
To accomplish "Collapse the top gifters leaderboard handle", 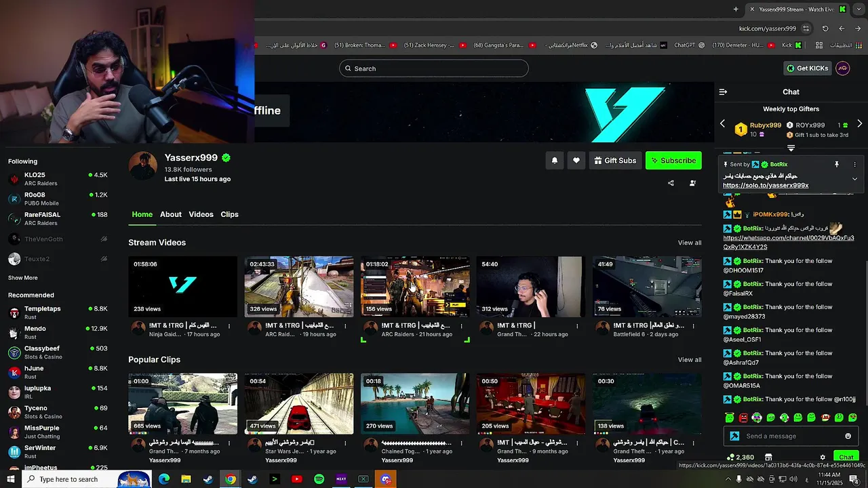I will click(791, 148).
